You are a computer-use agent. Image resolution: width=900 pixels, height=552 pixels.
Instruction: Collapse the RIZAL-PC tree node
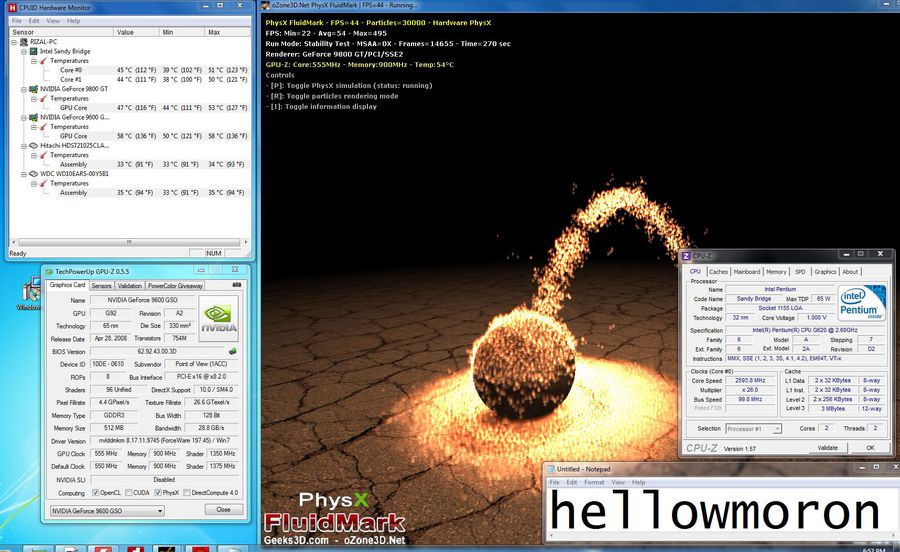pyautogui.click(x=14, y=42)
